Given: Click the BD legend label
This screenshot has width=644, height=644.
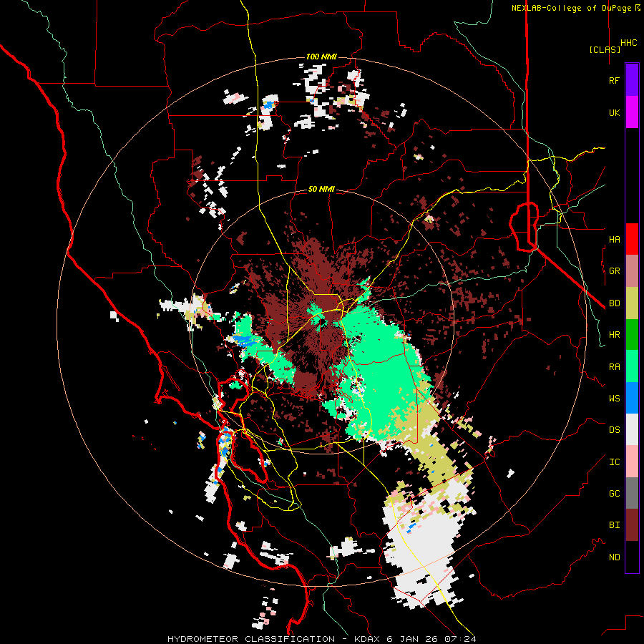Looking at the screenshot, I should coord(614,303).
